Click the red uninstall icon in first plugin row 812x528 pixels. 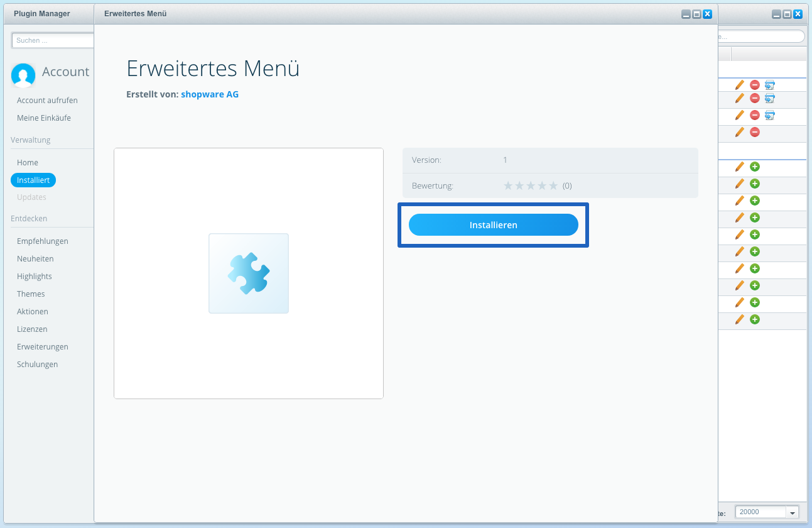click(x=755, y=85)
